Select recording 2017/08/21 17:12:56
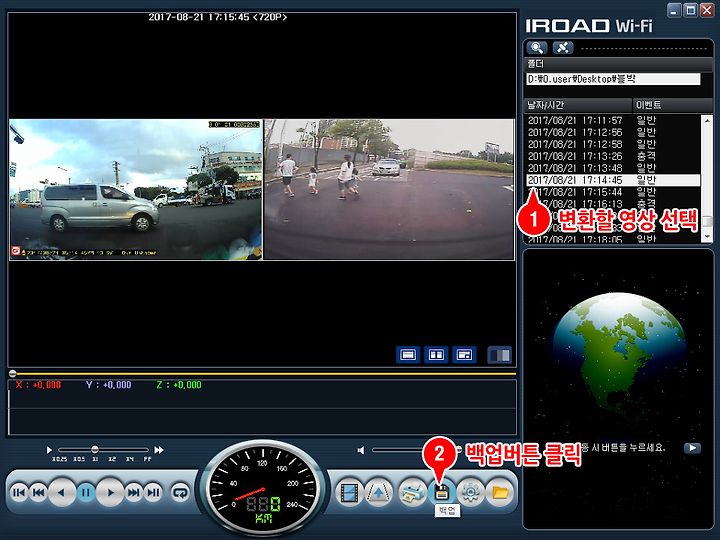Viewport: 720px width, 540px height. 613,132
